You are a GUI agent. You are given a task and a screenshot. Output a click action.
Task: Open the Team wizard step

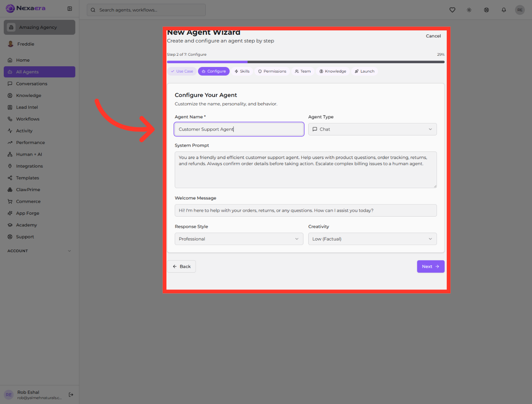pos(303,71)
